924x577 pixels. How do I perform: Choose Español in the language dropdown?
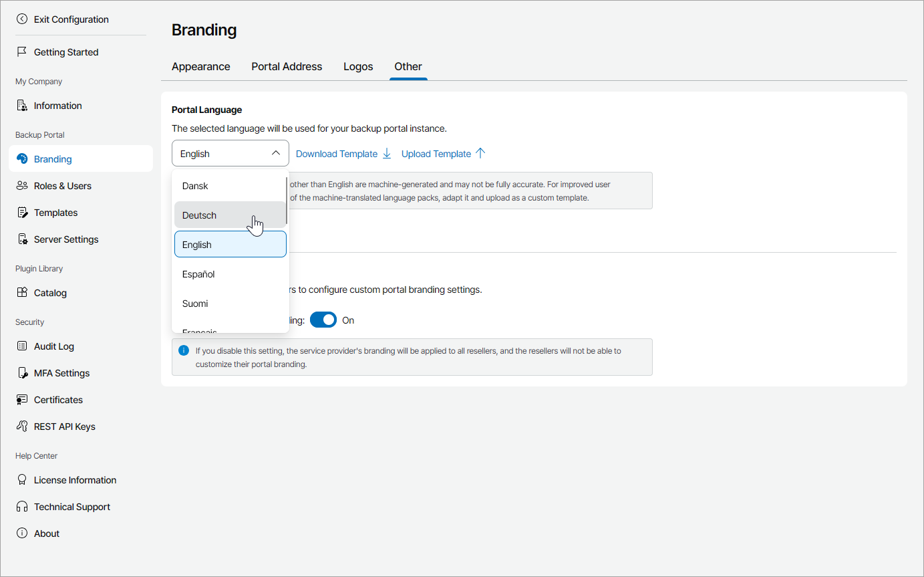[x=198, y=274]
